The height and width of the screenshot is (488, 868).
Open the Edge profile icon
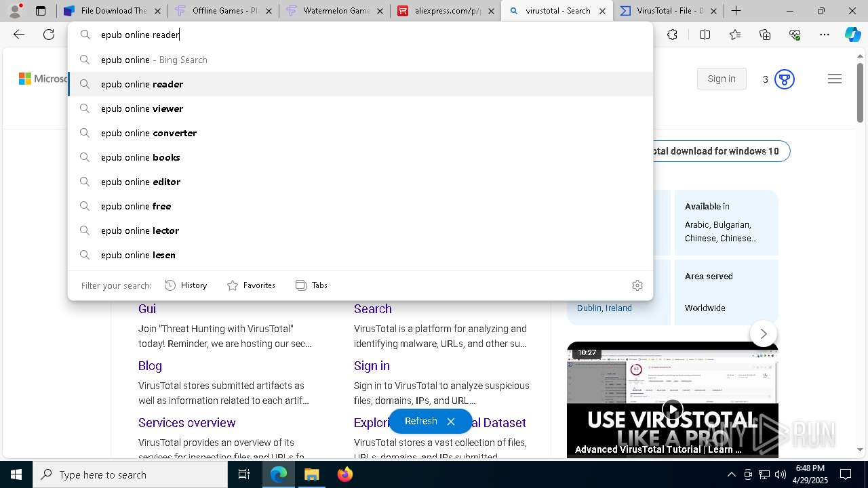tap(15, 11)
